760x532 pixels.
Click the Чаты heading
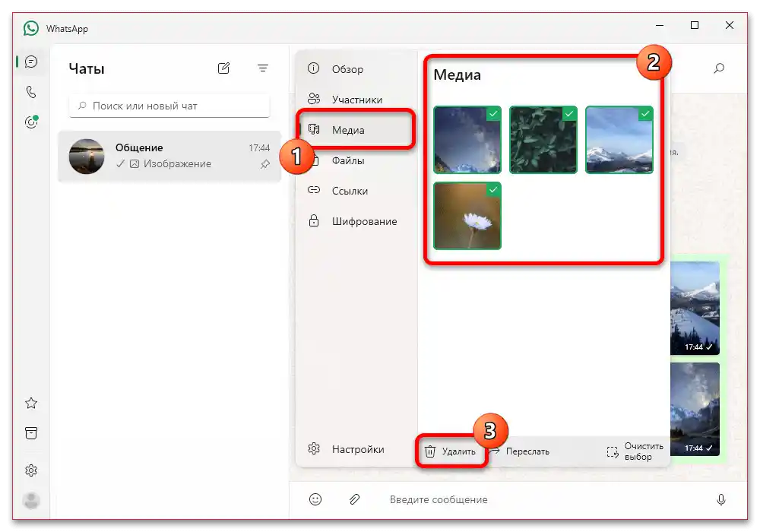click(x=87, y=69)
